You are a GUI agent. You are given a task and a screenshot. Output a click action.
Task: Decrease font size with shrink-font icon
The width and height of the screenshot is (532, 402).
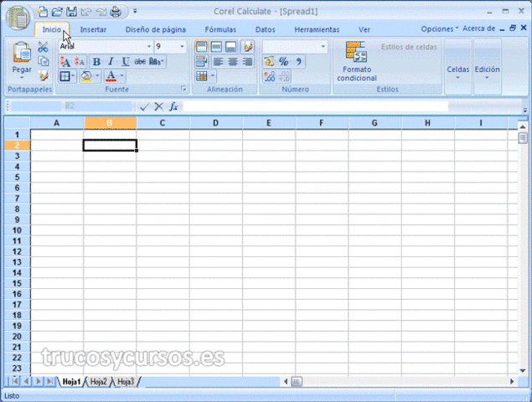(x=80, y=61)
